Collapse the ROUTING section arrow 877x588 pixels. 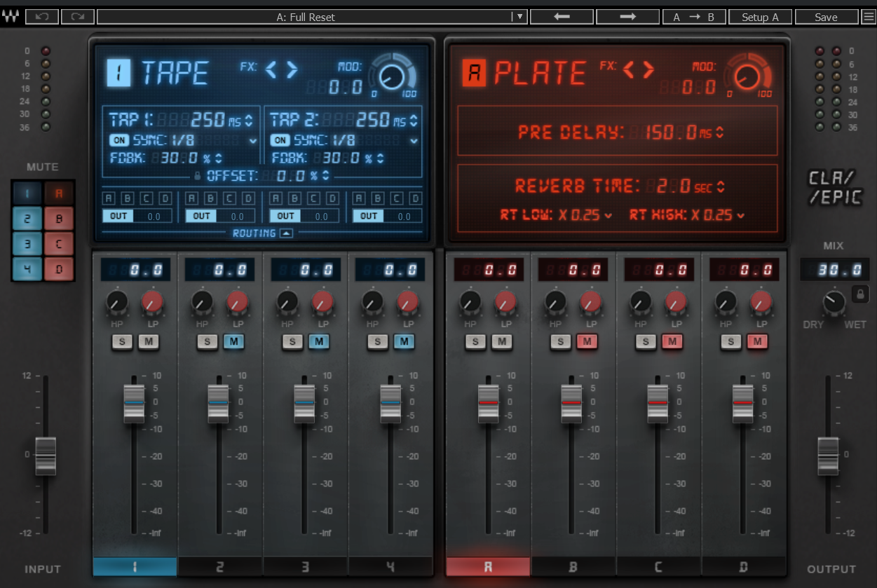[x=286, y=233]
